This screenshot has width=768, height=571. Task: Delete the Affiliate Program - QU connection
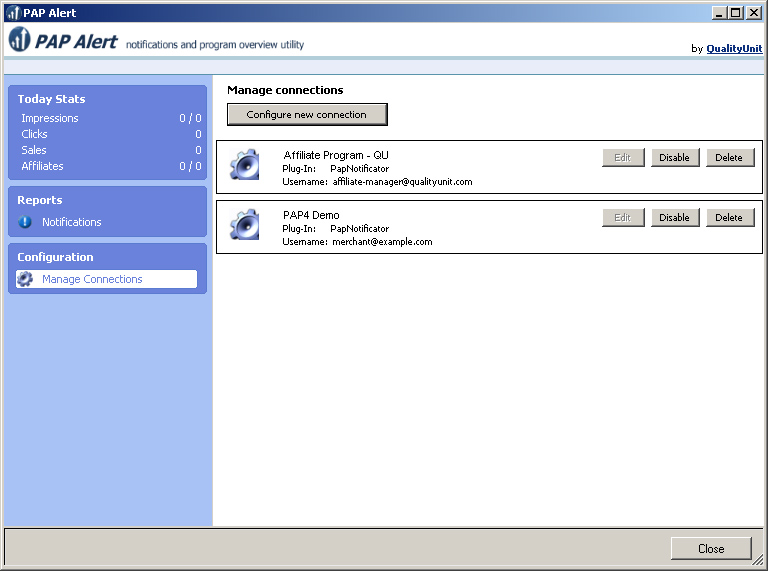point(730,158)
